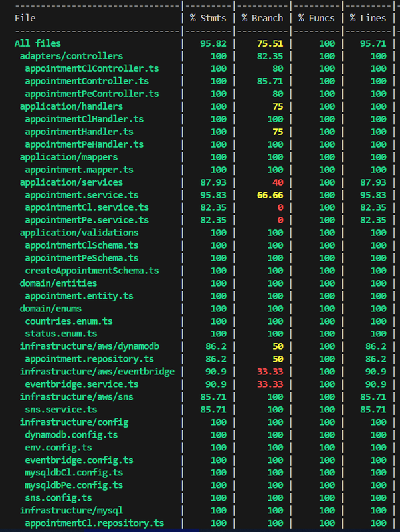Click the application/handlers folder row
This screenshot has height=532, width=400.
71,106
